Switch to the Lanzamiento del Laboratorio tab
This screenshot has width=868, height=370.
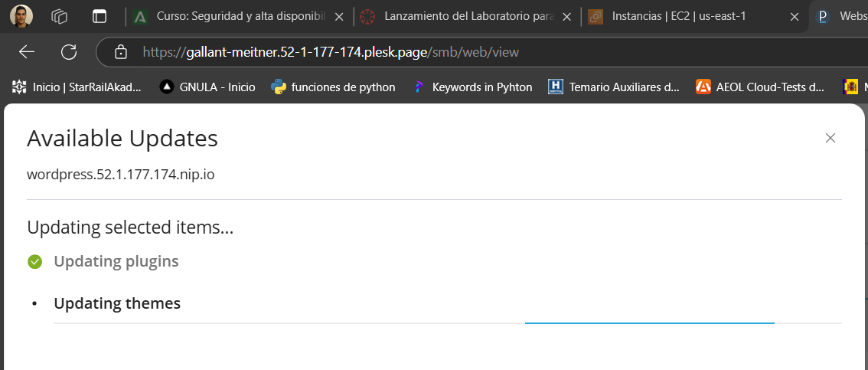coord(459,16)
